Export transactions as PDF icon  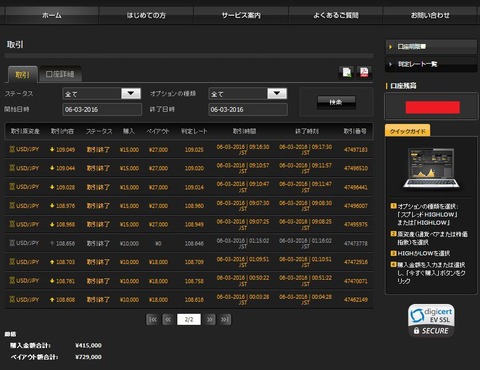pos(364,72)
